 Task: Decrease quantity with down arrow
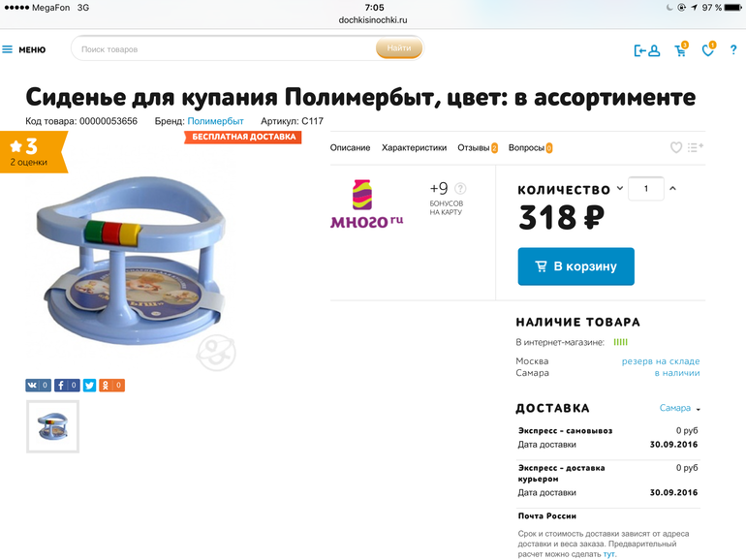[620, 188]
